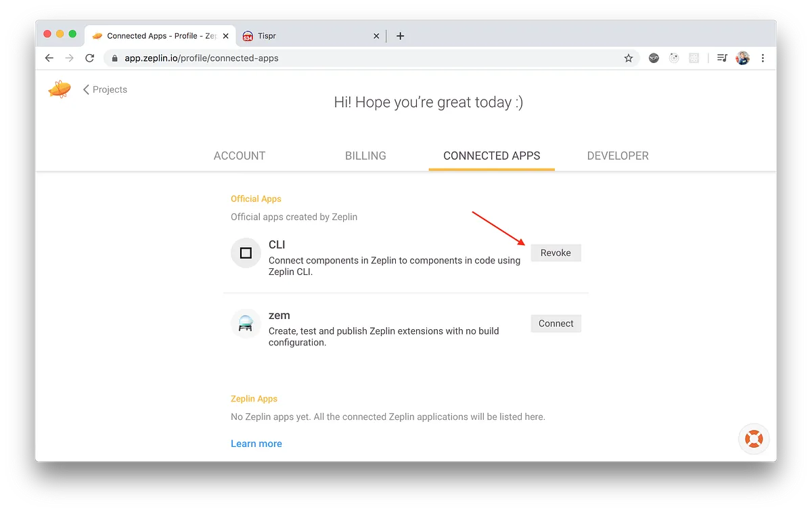812x512 pixels.
Task: Click the first dark round extension icon
Action: [x=654, y=58]
